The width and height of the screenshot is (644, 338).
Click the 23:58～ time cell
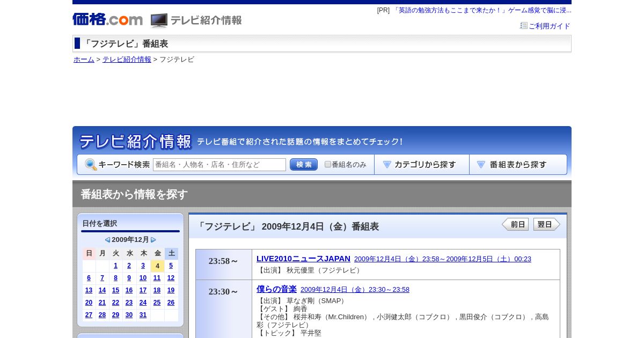pos(224,264)
